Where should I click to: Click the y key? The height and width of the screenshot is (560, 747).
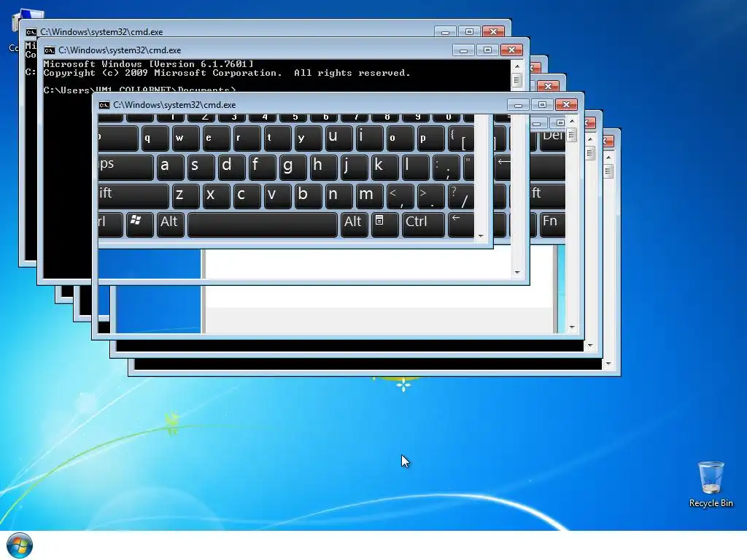coord(308,138)
